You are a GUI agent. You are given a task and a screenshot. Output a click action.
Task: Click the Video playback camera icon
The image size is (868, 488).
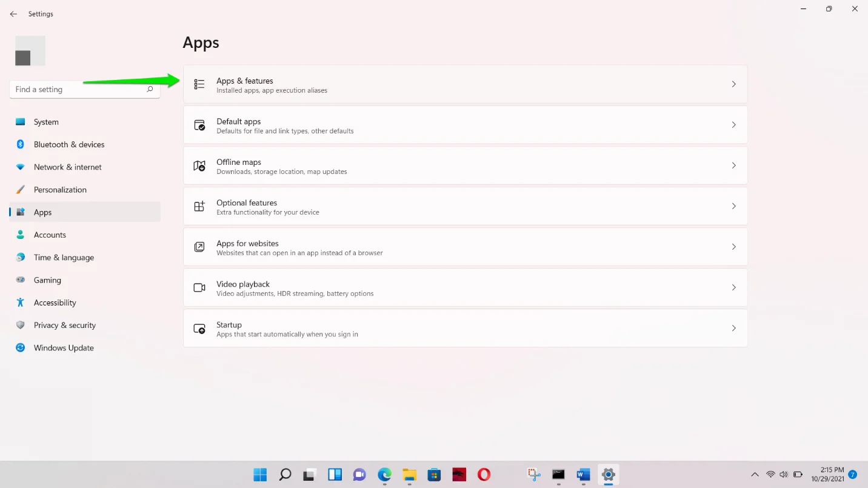[199, 287]
